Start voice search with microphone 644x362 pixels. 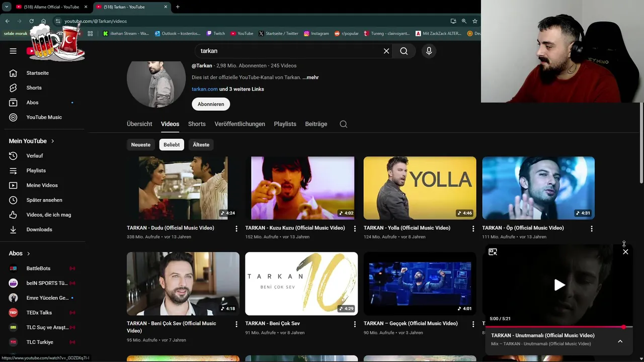pyautogui.click(x=429, y=51)
